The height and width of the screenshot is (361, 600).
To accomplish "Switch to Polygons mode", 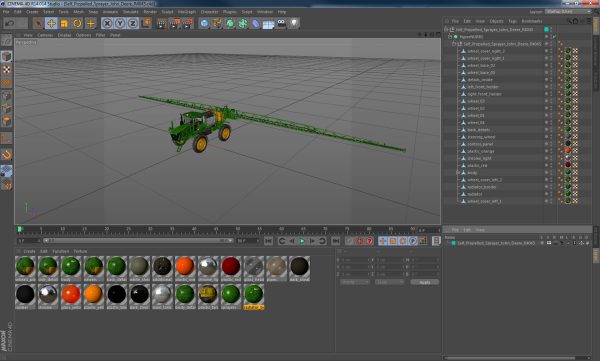I will tap(7, 122).
